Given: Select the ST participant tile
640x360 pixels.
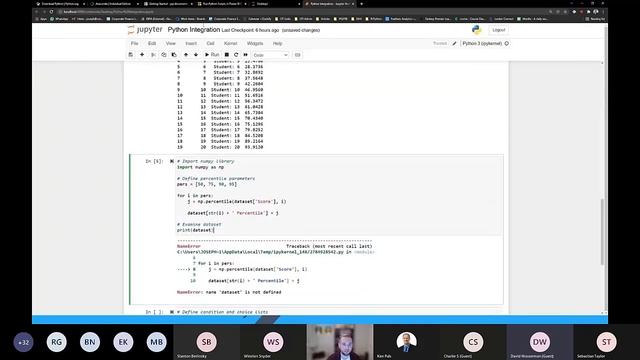Looking at the screenshot, I should click(x=606, y=342).
